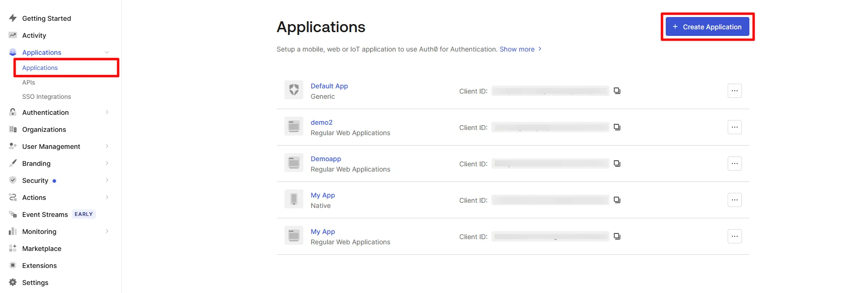Click the Extensions chip icon
868x293 pixels.
point(13,265)
